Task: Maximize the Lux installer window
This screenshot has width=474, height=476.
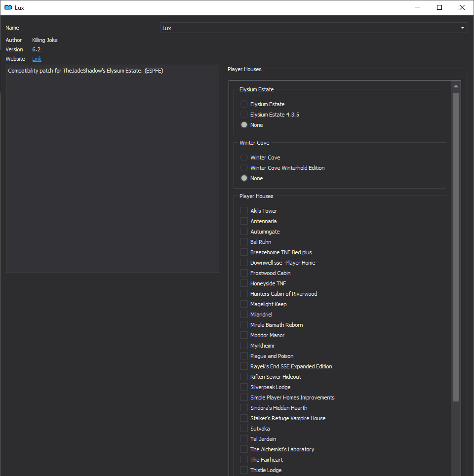Action: click(439, 7)
